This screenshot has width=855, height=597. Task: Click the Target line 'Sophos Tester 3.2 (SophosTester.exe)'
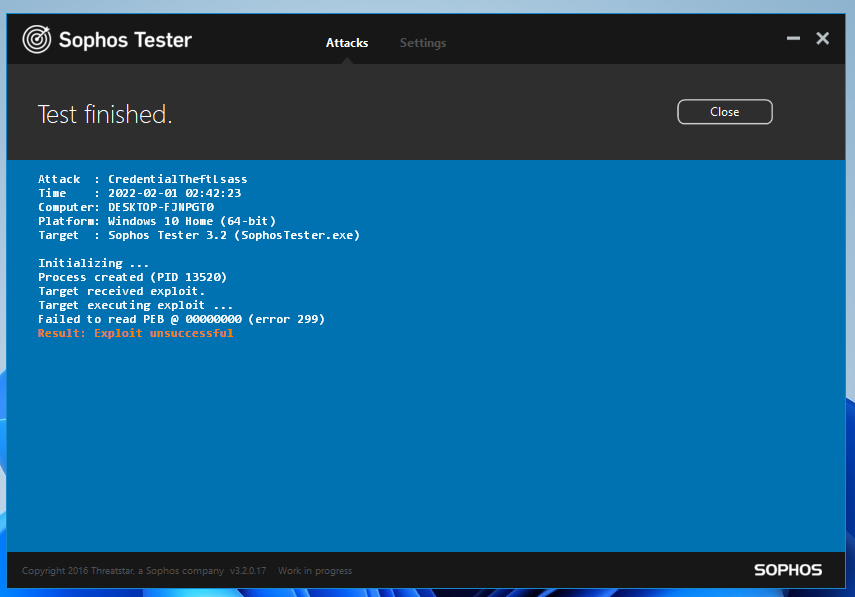click(x=199, y=235)
